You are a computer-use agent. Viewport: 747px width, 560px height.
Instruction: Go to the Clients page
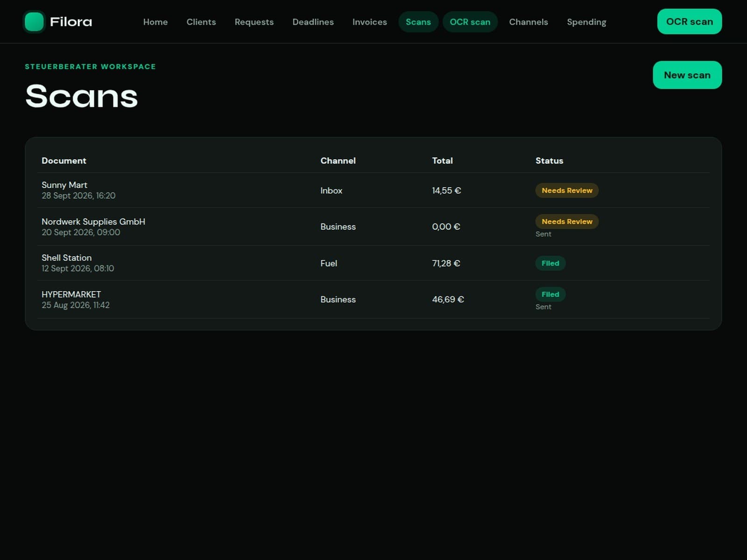tap(201, 22)
